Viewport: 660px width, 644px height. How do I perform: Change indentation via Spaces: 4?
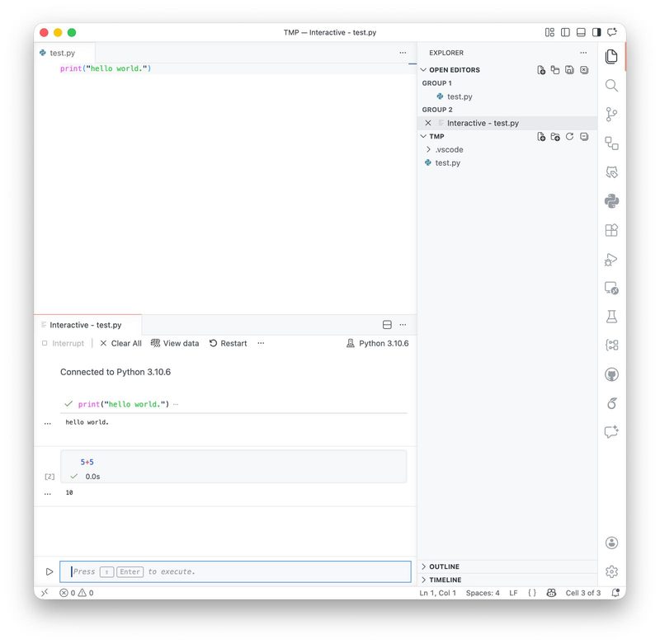pyautogui.click(x=483, y=593)
